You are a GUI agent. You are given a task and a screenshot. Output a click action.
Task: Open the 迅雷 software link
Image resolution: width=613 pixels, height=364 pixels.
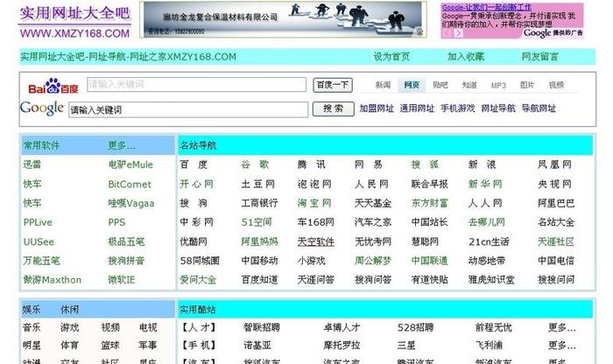tap(32, 164)
